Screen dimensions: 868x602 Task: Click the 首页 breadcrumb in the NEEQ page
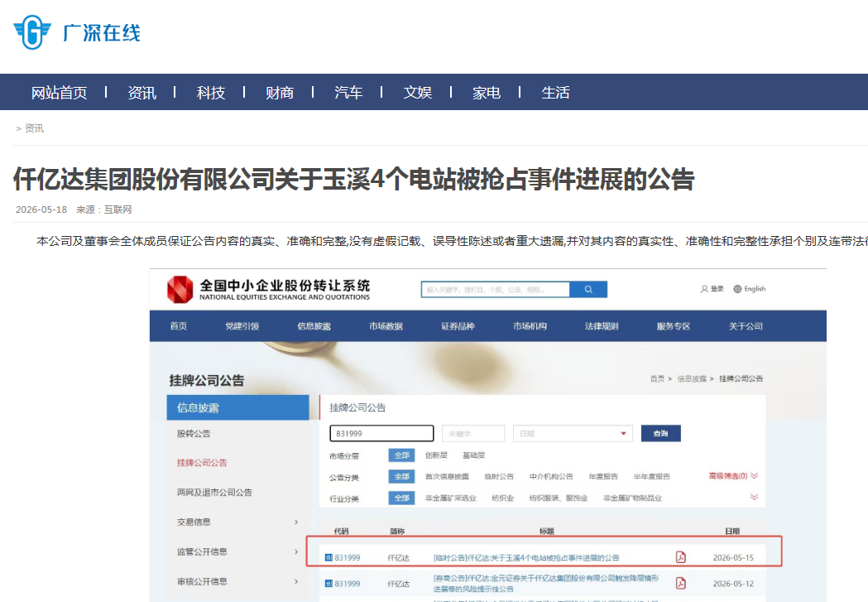tap(657, 378)
